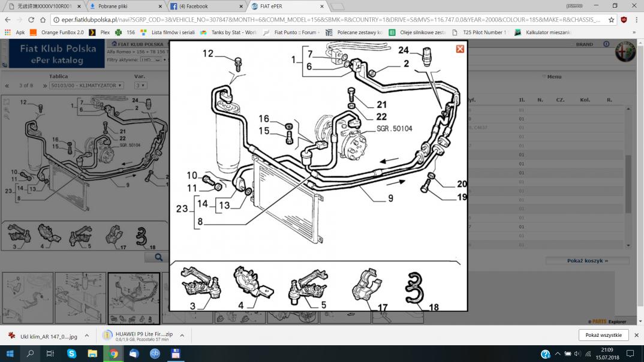Viewport: 644px width, 362px height.
Task: Open Lista filmów i seriali bookmark
Action: pyautogui.click(x=168, y=32)
